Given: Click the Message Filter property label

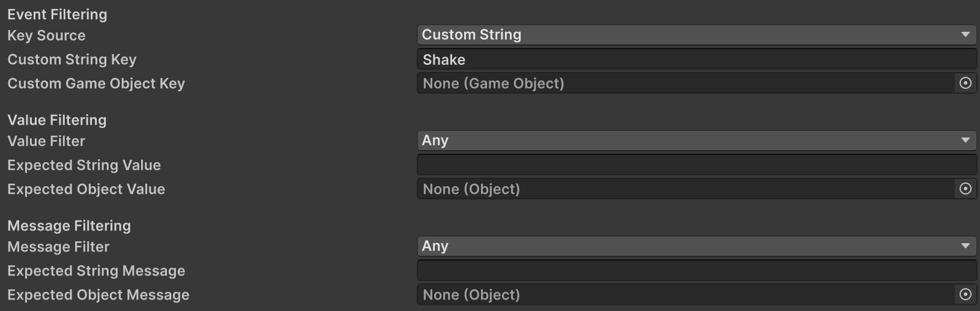Looking at the screenshot, I should pos(58,247).
